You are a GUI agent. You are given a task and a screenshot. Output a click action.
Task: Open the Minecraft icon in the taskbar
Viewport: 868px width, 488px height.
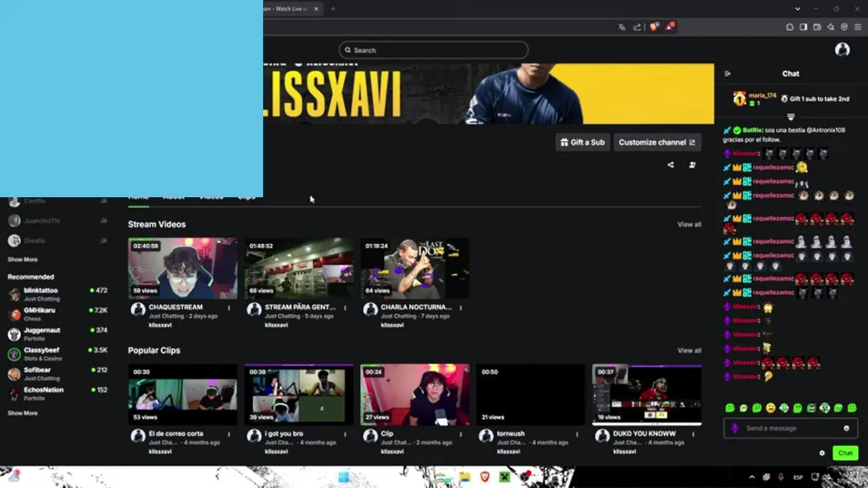pyautogui.click(x=505, y=477)
